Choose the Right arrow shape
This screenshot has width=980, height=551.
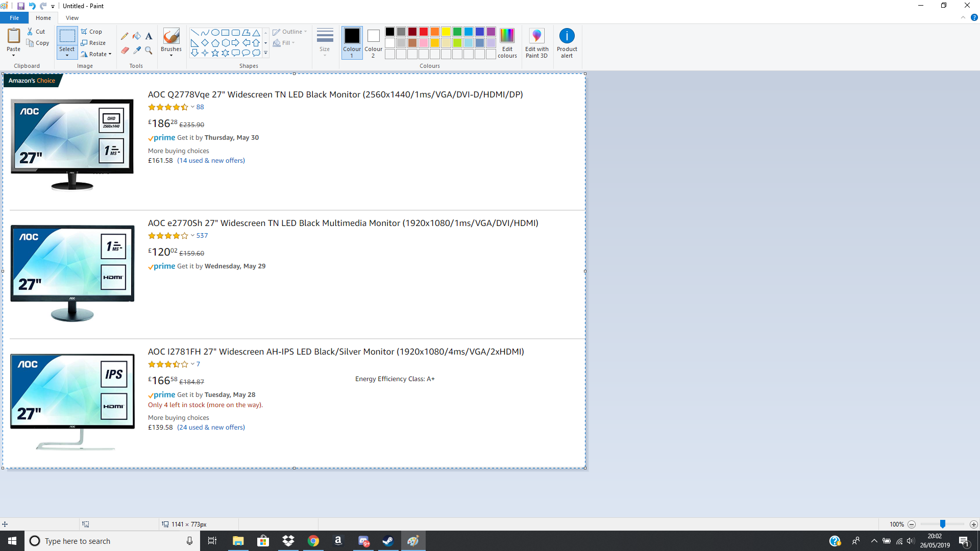(235, 42)
